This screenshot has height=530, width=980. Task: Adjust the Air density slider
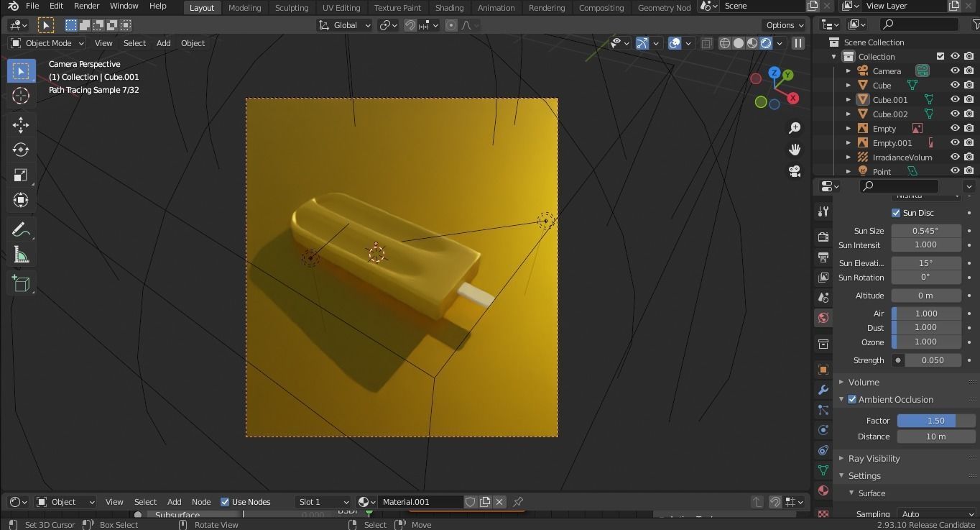(926, 314)
